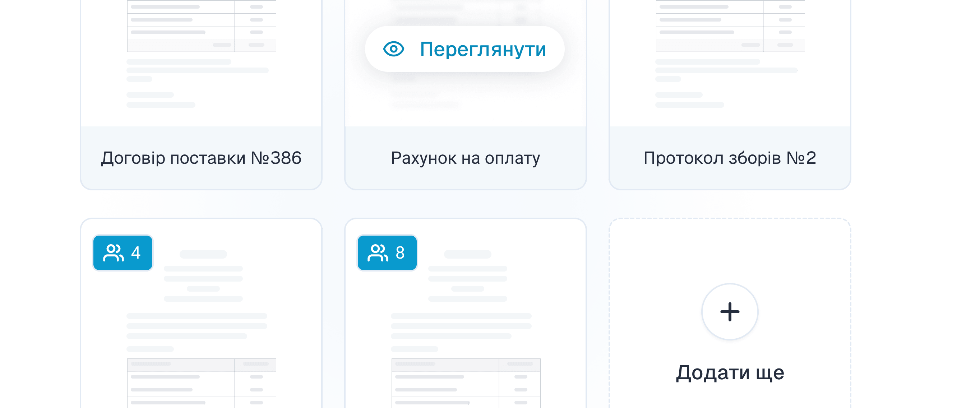Open the Протокол зборів №2 document title

coord(730,158)
